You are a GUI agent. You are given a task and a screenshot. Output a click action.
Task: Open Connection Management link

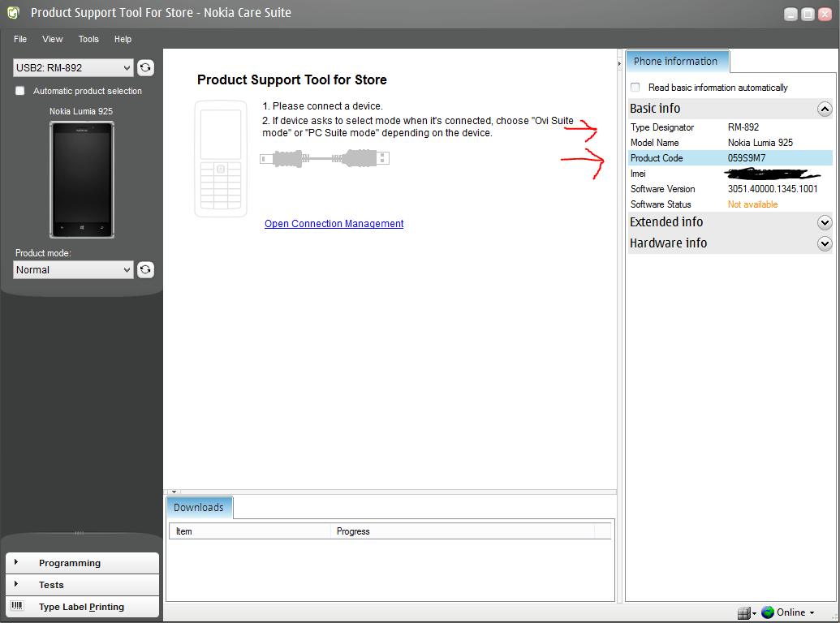(334, 224)
